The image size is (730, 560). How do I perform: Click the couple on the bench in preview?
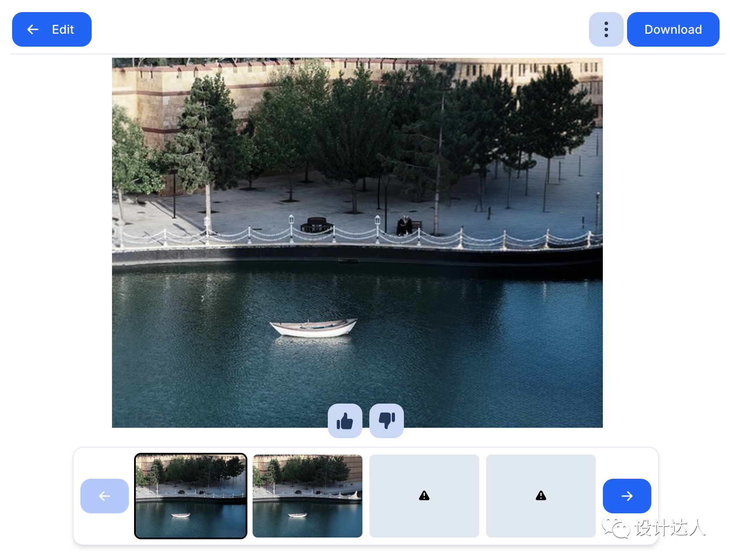tap(405, 226)
